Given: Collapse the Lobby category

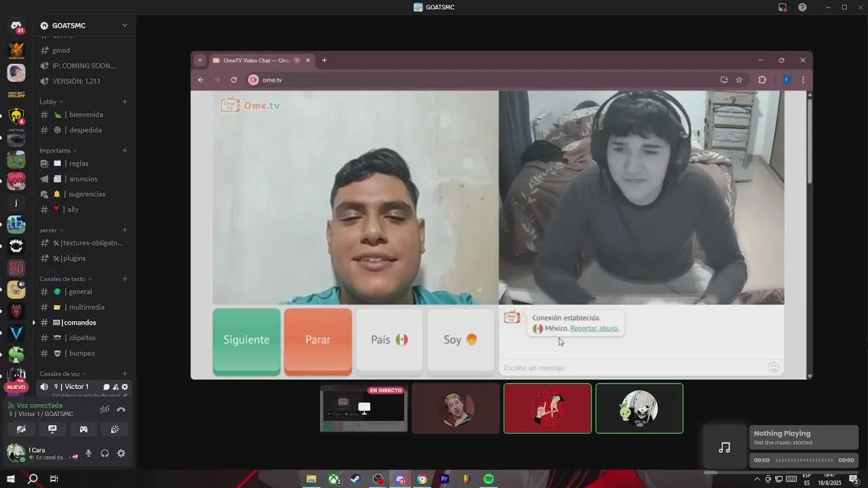Looking at the screenshot, I should point(51,102).
